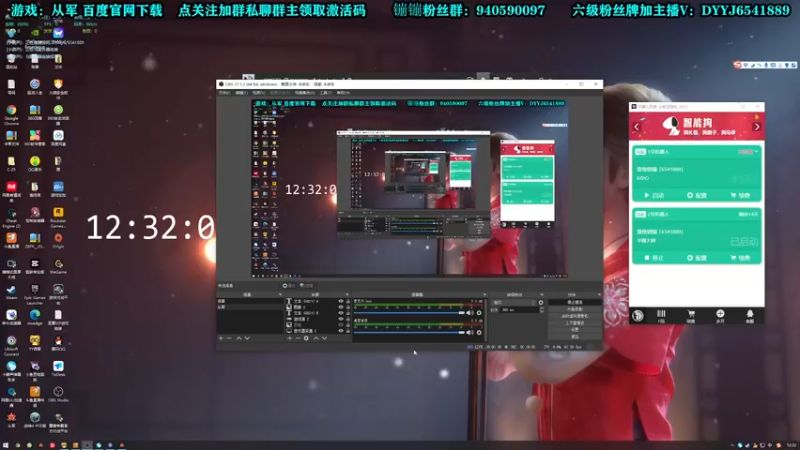800x450 pixels.
Task: Open Ubisoft Connect desktop icon
Action: tap(11, 345)
